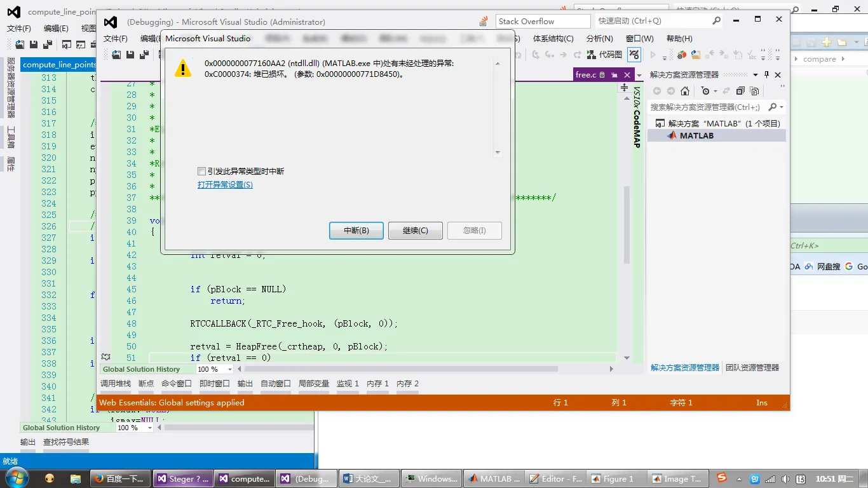The image size is (868, 488).
Task: Switch to 解决方案资源管理器 bottom tab
Action: pos(685,367)
